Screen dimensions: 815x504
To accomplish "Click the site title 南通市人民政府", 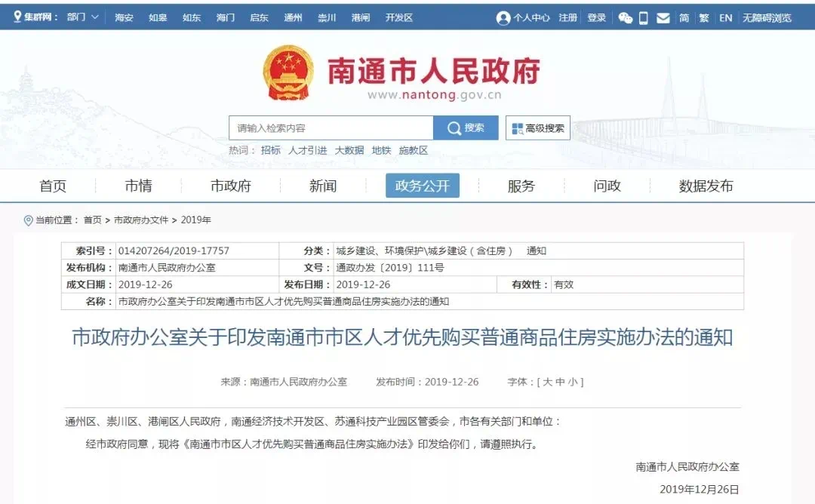I will tap(434, 71).
